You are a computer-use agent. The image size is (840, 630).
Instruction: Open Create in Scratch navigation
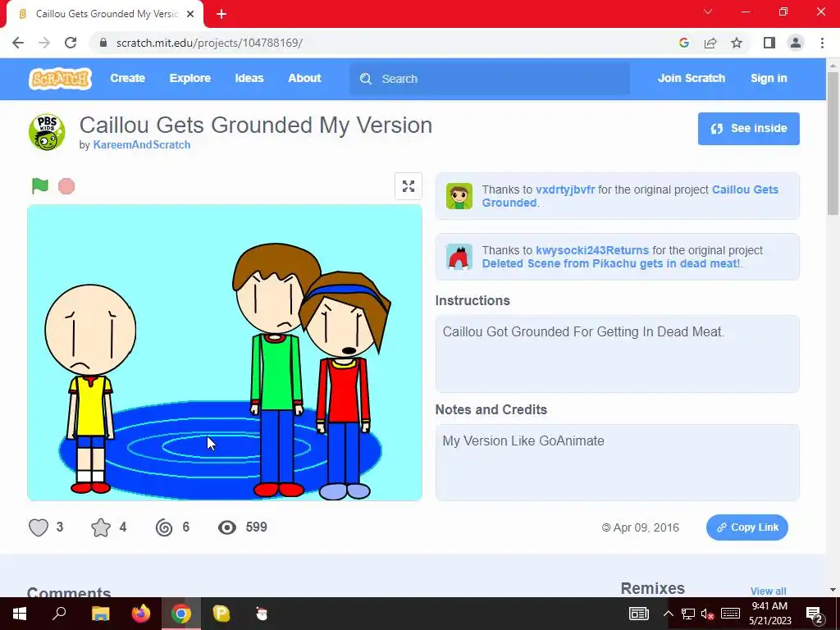127,78
